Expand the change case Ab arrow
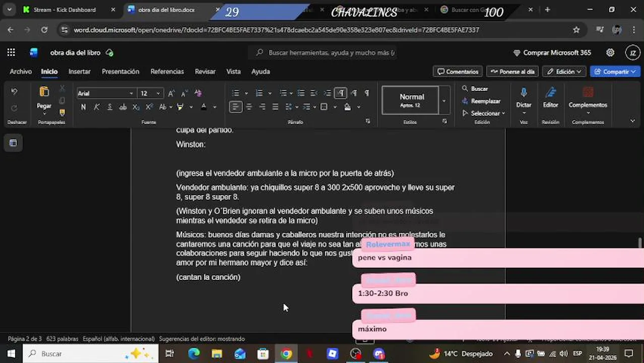 pyautogui.click(x=170, y=107)
